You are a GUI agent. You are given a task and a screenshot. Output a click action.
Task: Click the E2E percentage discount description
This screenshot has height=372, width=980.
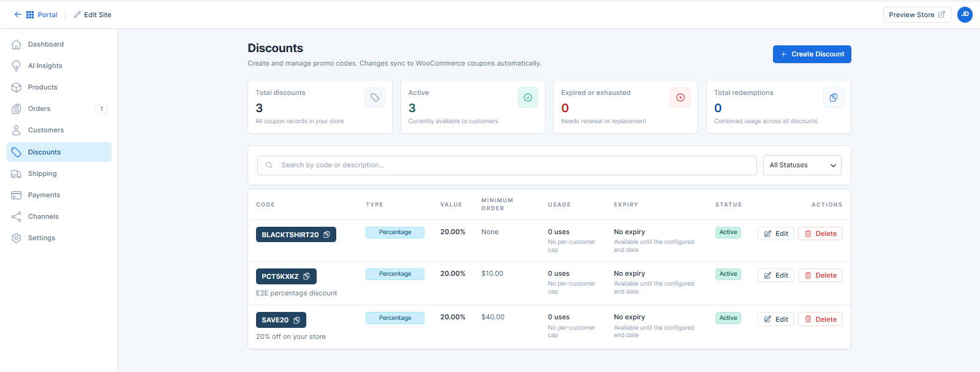(296, 293)
